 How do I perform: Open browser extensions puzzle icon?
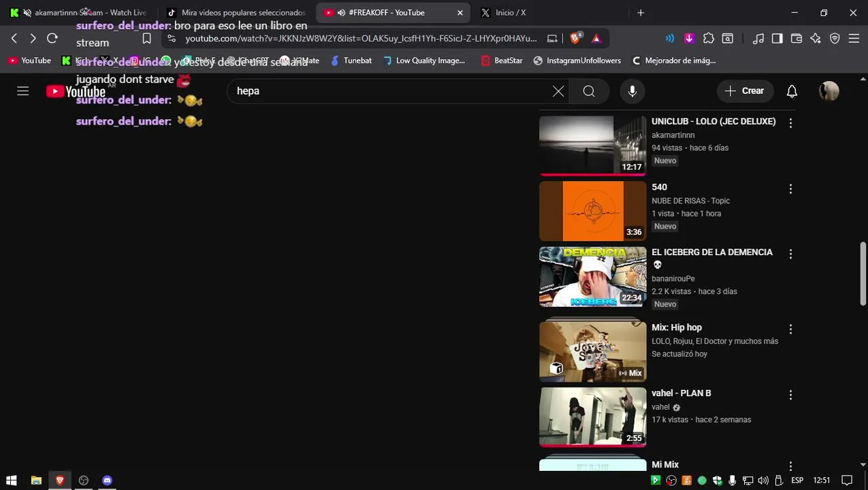(709, 39)
